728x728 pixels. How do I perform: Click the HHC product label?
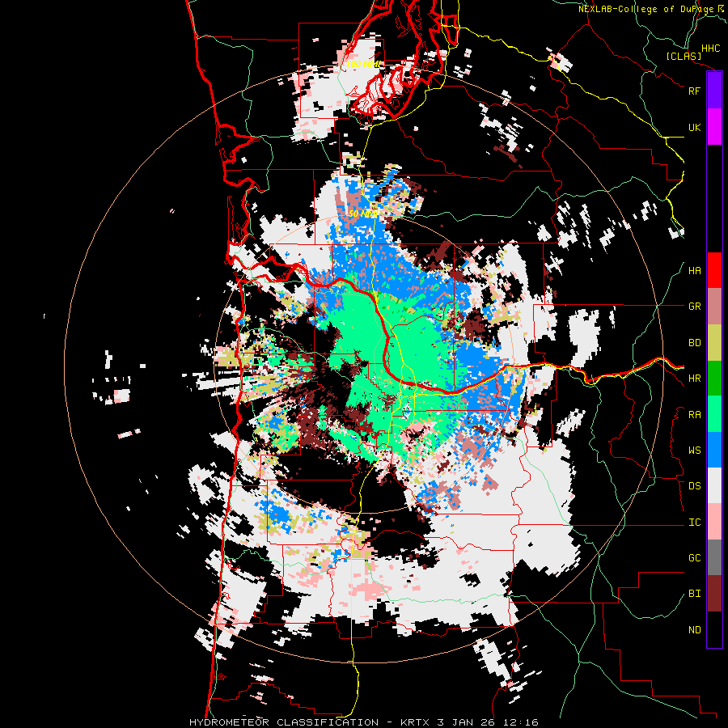710,49
